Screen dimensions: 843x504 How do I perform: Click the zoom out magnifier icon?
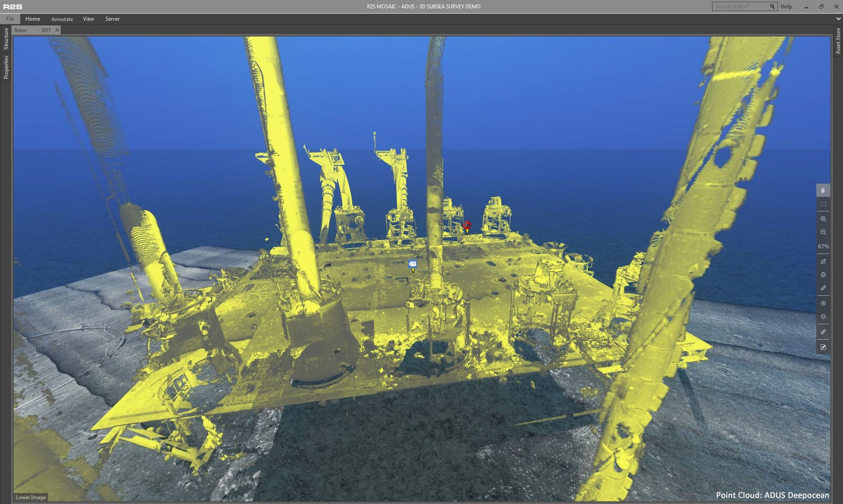click(x=823, y=232)
